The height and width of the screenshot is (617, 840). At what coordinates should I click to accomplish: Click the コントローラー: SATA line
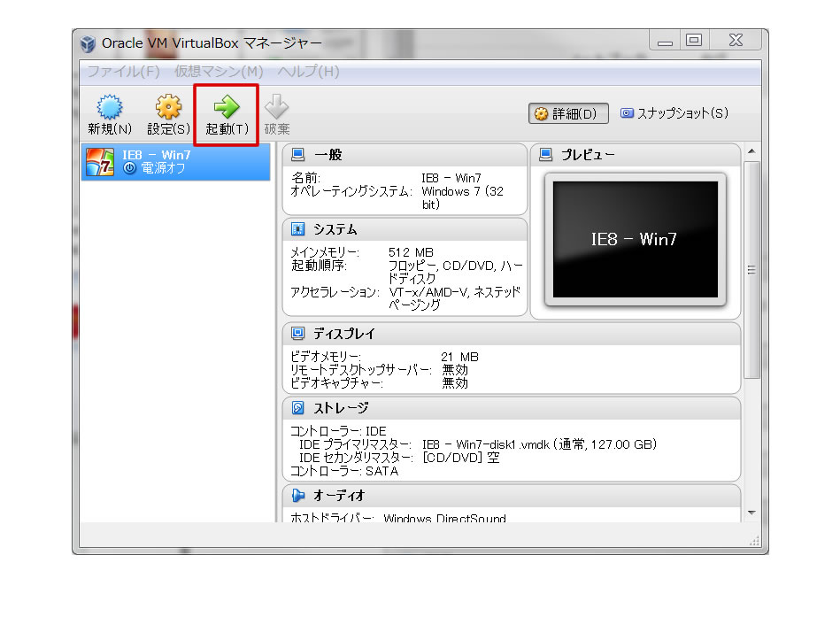click(x=344, y=471)
